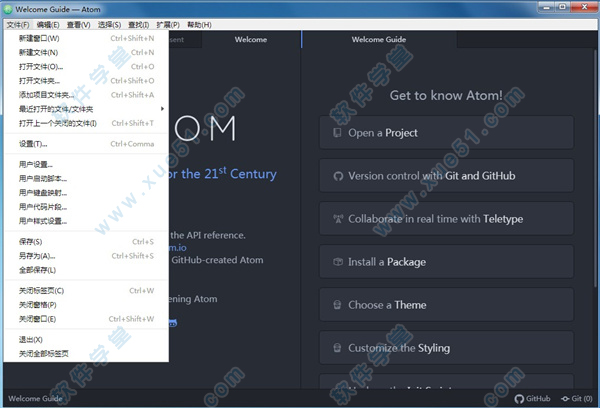This screenshot has height=408, width=600.
Task: Open the Git (0) panel in the status bar
Action: (x=577, y=398)
